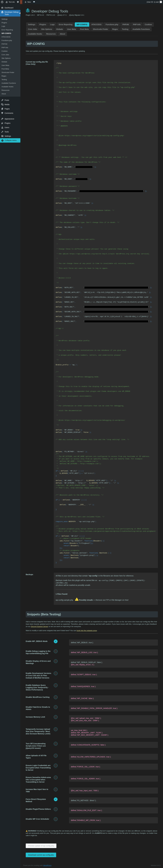Switch to the Regex tab

point(115,29)
